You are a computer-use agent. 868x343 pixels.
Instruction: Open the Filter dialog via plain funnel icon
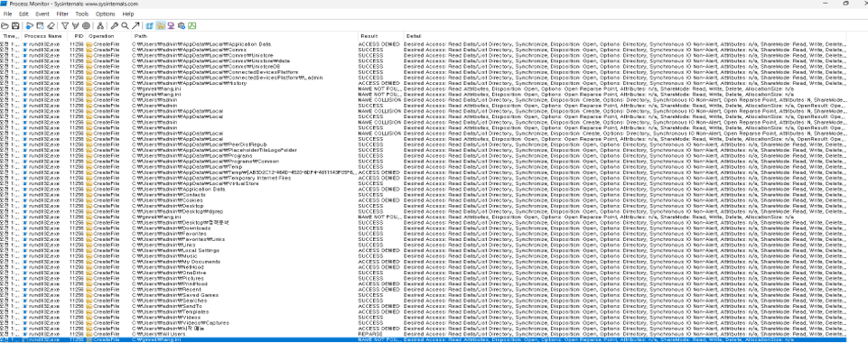[x=65, y=25]
